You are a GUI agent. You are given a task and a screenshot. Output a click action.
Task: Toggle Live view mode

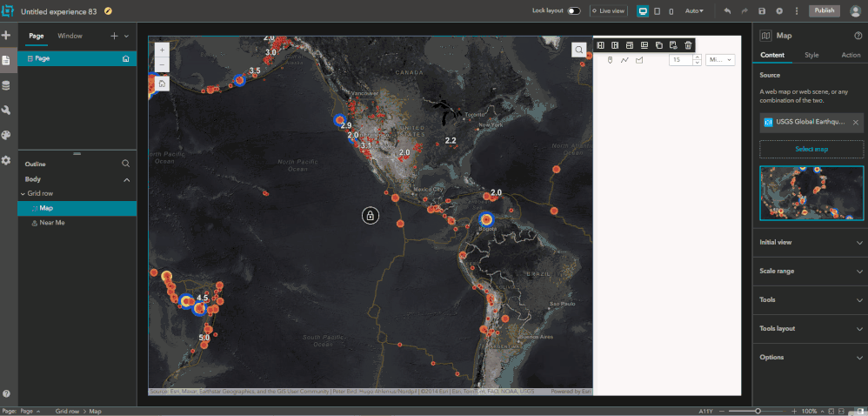(608, 11)
